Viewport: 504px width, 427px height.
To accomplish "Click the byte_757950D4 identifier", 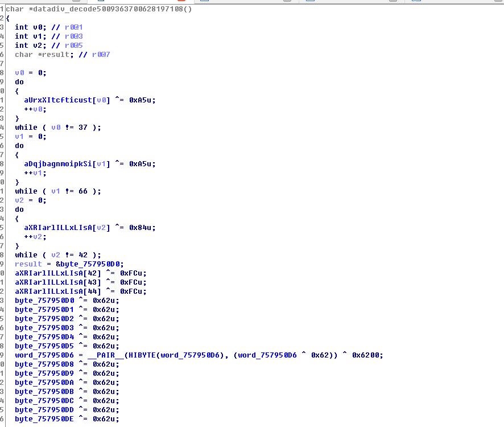I will (44, 337).
